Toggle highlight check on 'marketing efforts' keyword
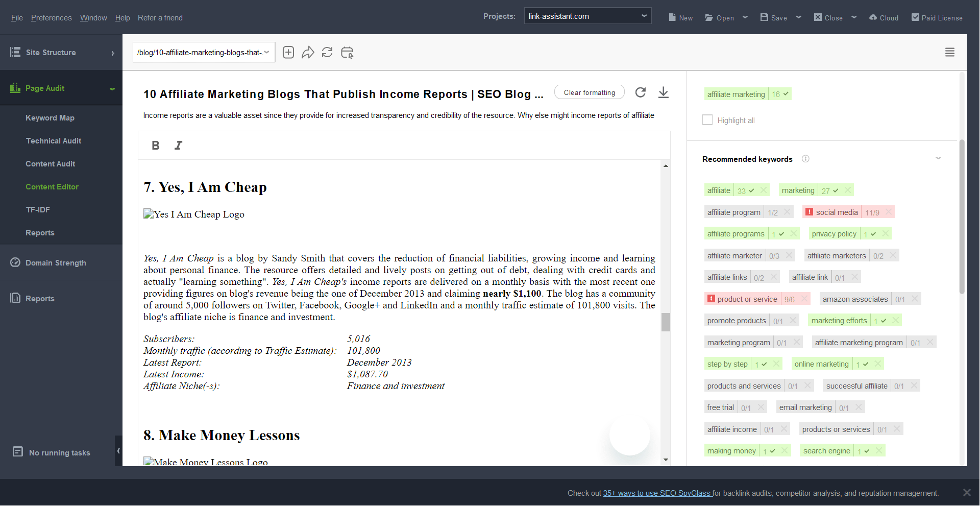The height and width of the screenshot is (506, 980). [884, 321]
